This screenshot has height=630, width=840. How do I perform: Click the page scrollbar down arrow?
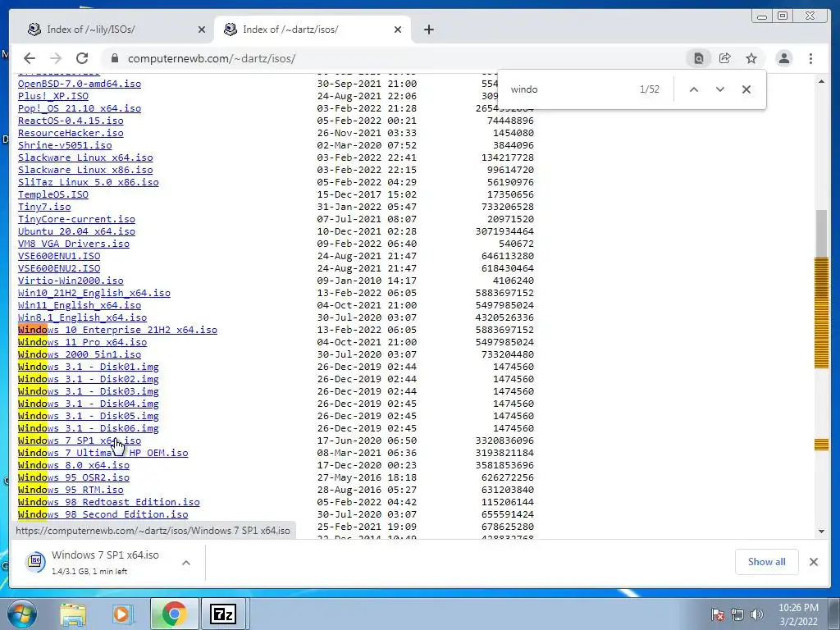tap(822, 532)
